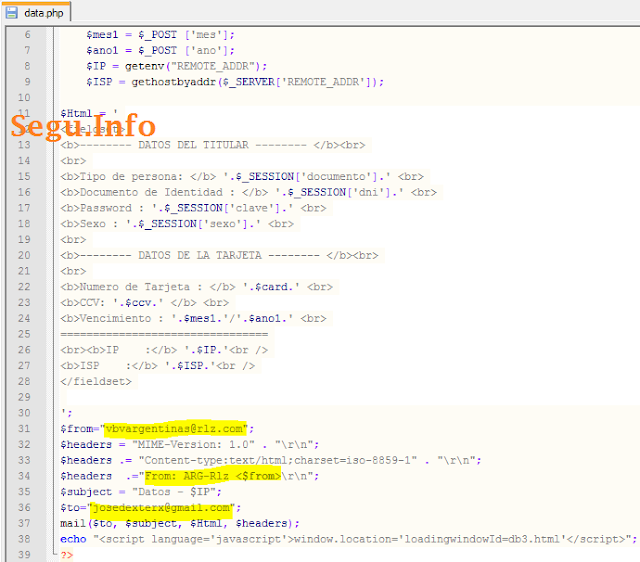
Task: Click line number 25 in the gutter
Action: (24, 334)
